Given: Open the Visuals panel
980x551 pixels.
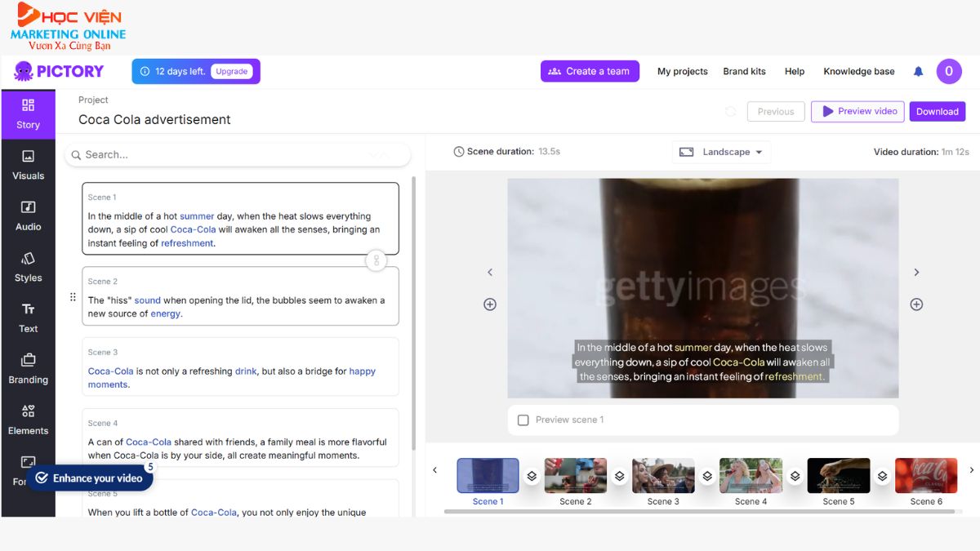Looking at the screenshot, I should click(28, 165).
